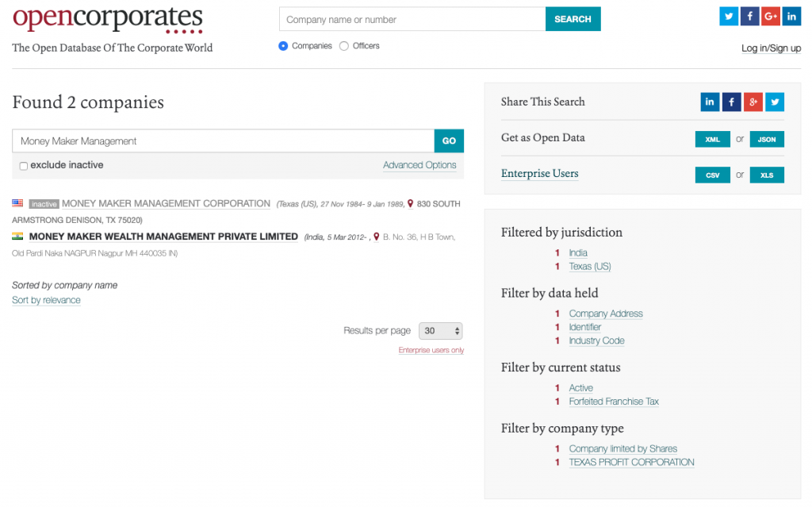
Task: Click the Get as Open Data label
Action: tap(542, 138)
